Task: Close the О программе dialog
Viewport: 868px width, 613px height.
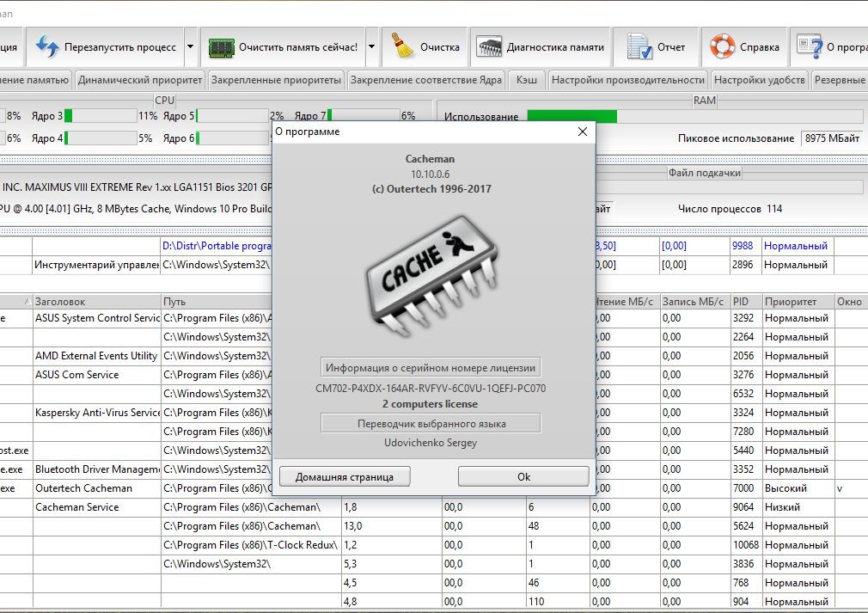Action: [583, 132]
